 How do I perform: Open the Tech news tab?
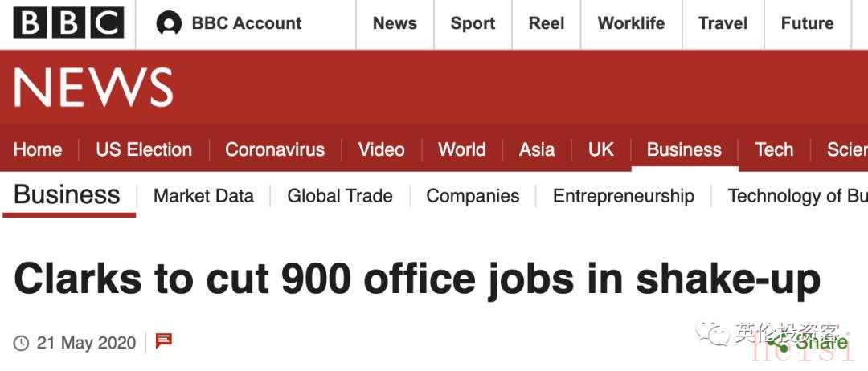tap(774, 149)
